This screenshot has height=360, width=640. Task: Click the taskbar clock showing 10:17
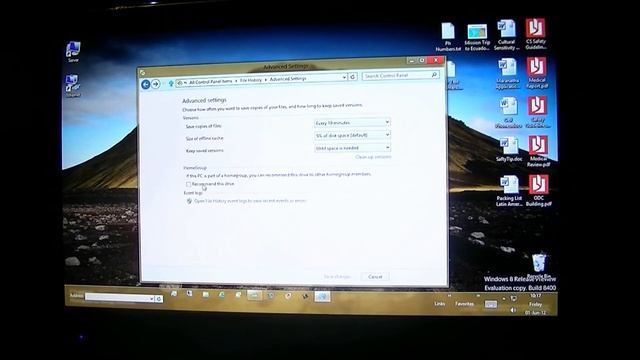coord(536,304)
